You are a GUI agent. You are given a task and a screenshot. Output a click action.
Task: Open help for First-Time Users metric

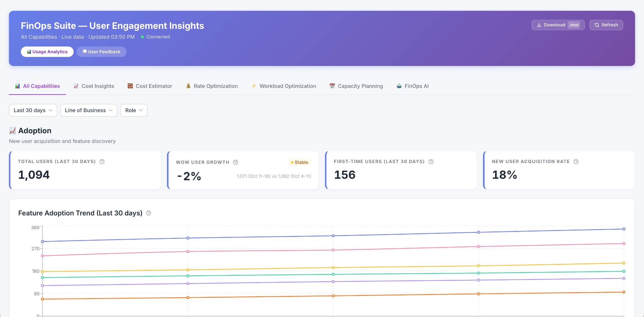pos(431,161)
